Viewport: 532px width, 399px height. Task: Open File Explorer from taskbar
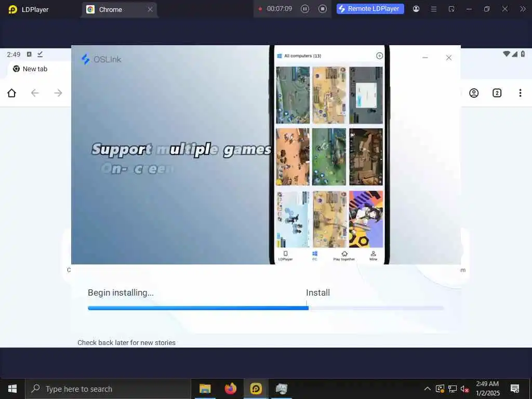(x=205, y=389)
